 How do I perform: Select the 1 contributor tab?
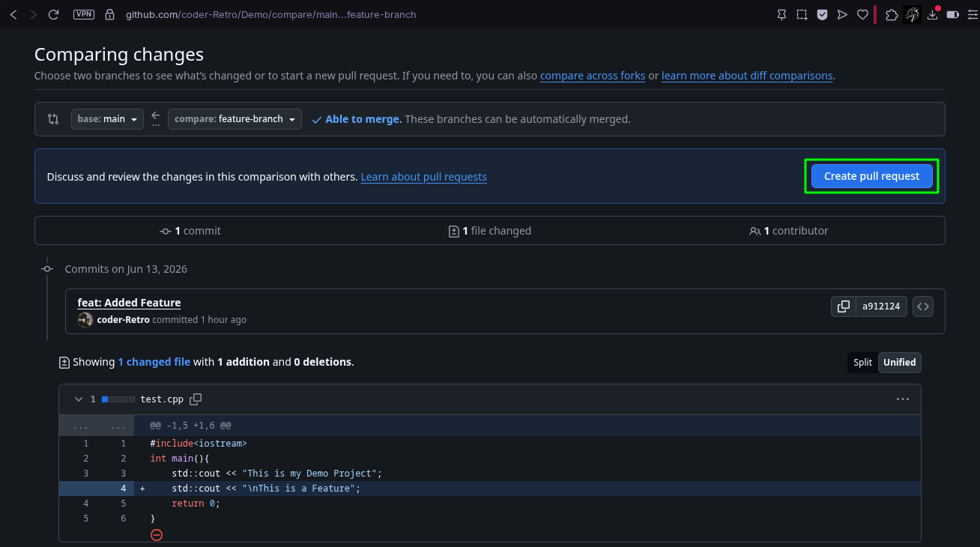[x=789, y=231]
